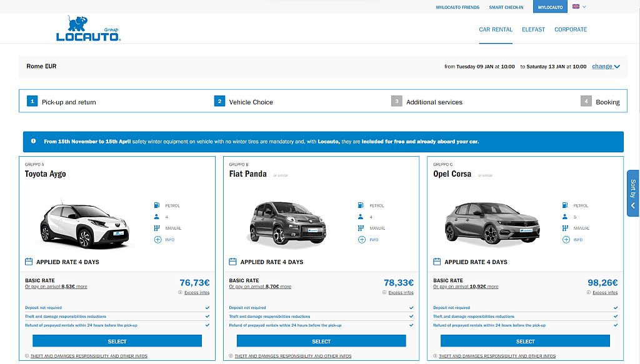
Task: Open the CORPORATE section
Action: [x=571, y=29]
